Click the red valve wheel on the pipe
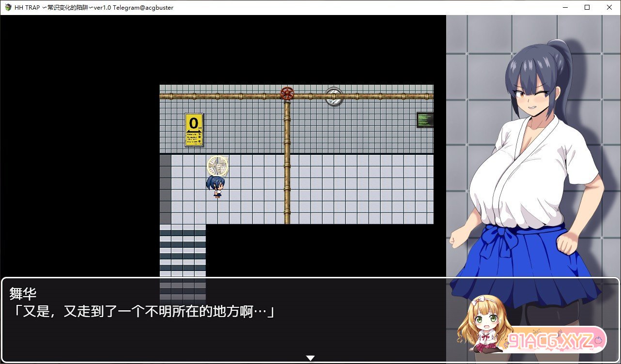Image resolution: width=621 pixels, height=364 pixels. click(x=287, y=93)
